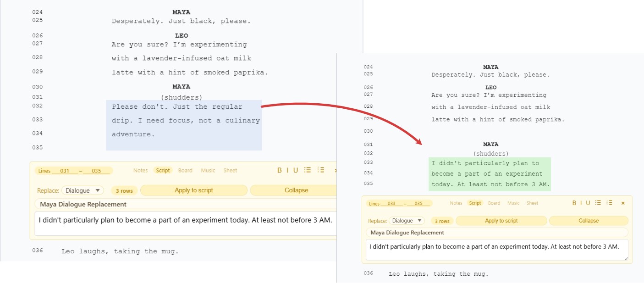Close the lines 033–035 note panel
The image size is (644, 284).
(623, 203)
